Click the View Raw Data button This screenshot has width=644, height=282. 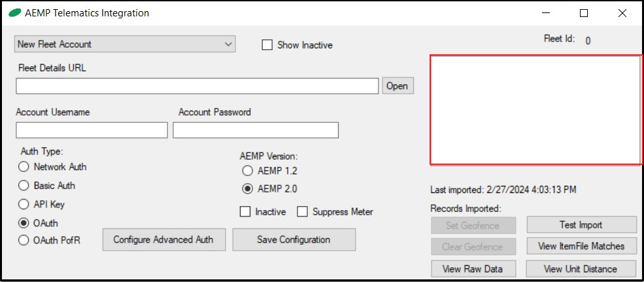473,269
